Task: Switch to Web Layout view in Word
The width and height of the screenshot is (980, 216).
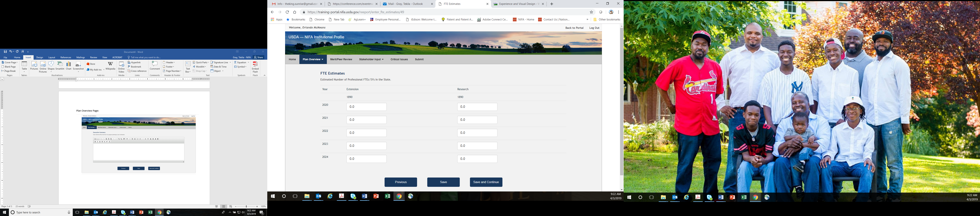Action: (231, 207)
